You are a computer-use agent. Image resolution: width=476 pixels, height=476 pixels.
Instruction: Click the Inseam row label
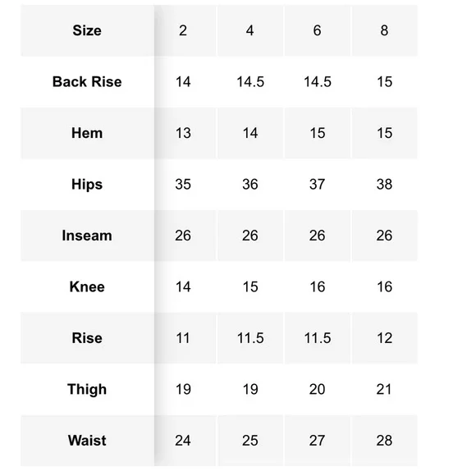(87, 236)
